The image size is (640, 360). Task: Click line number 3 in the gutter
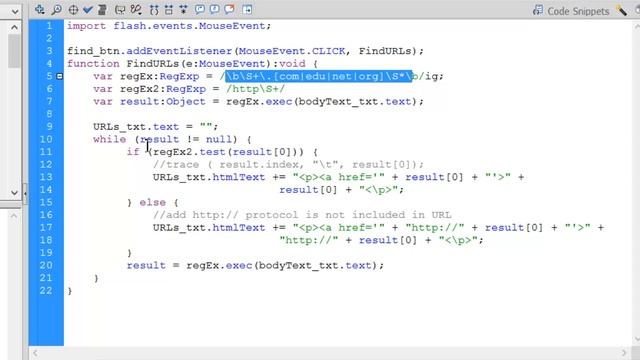(x=49, y=51)
